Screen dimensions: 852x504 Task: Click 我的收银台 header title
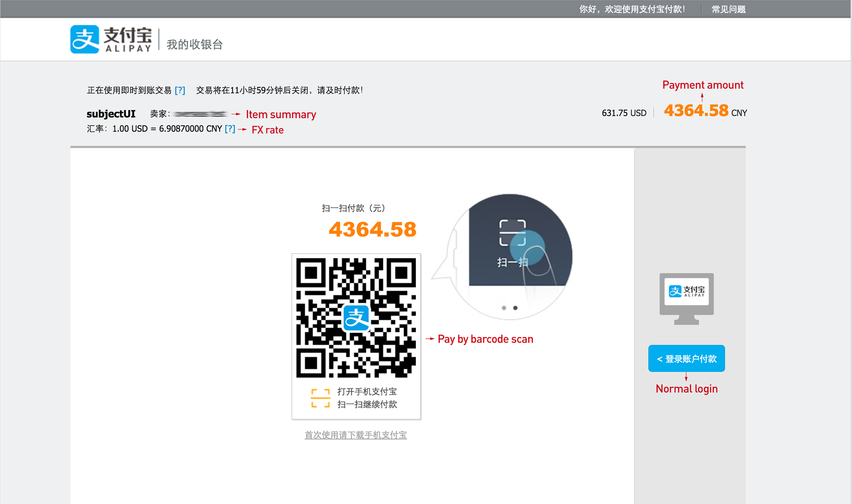click(x=194, y=45)
